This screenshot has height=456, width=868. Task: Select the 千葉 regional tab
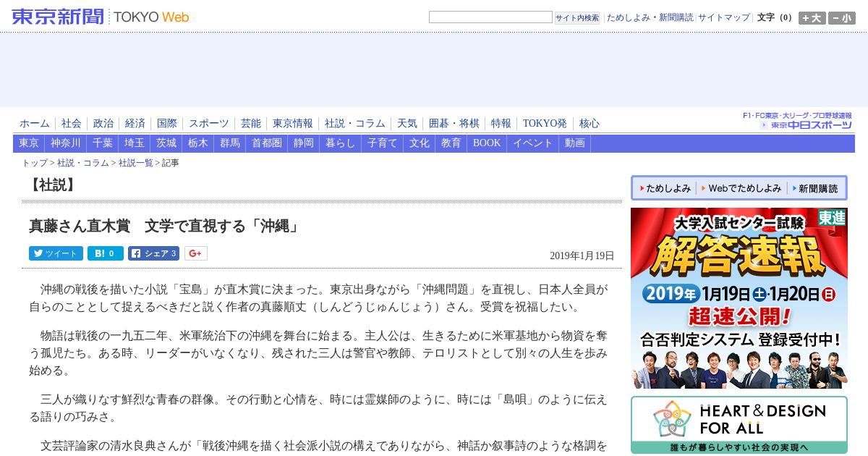pyautogui.click(x=103, y=143)
